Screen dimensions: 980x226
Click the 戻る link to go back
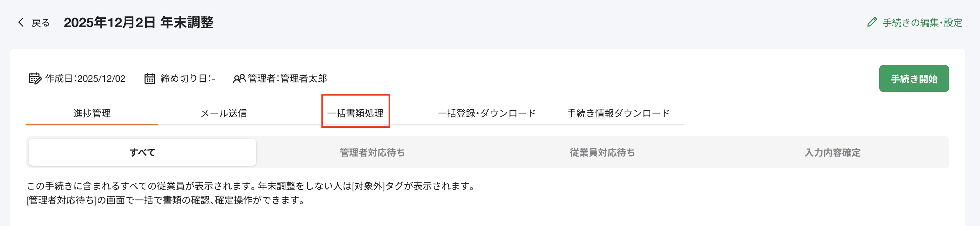[x=40, y=22]
